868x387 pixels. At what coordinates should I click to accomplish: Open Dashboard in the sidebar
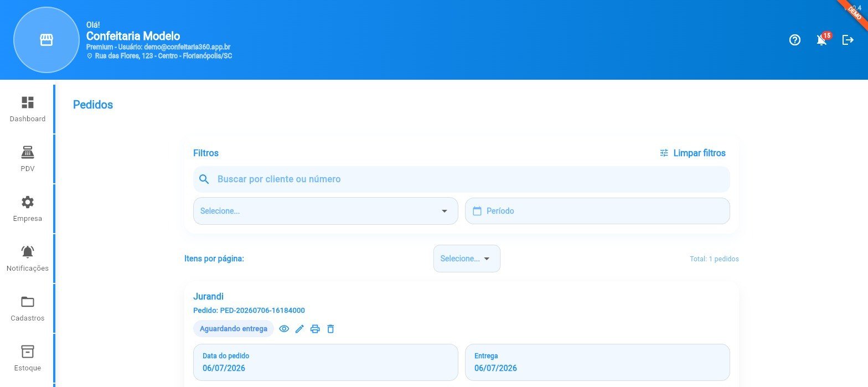28,109
